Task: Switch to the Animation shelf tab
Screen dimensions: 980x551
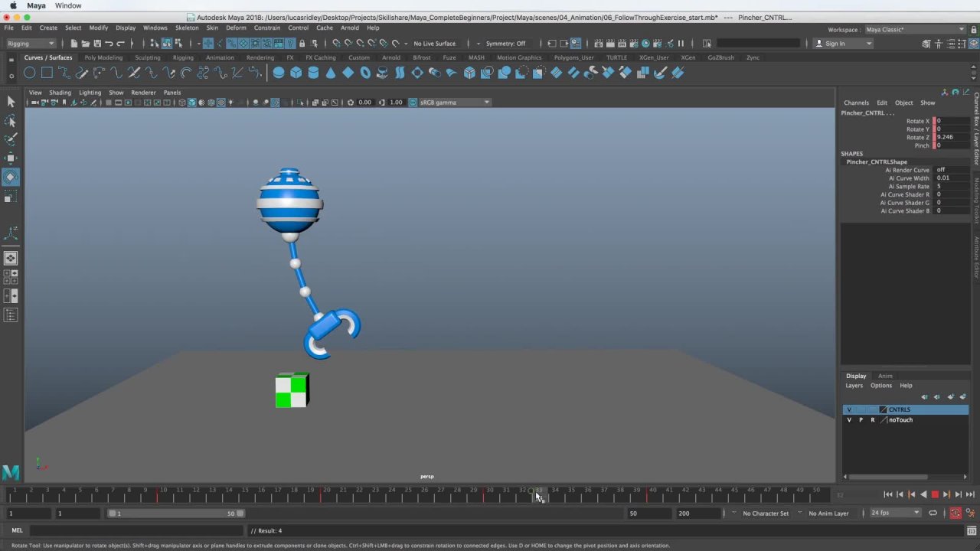Action: click(220, 57)
